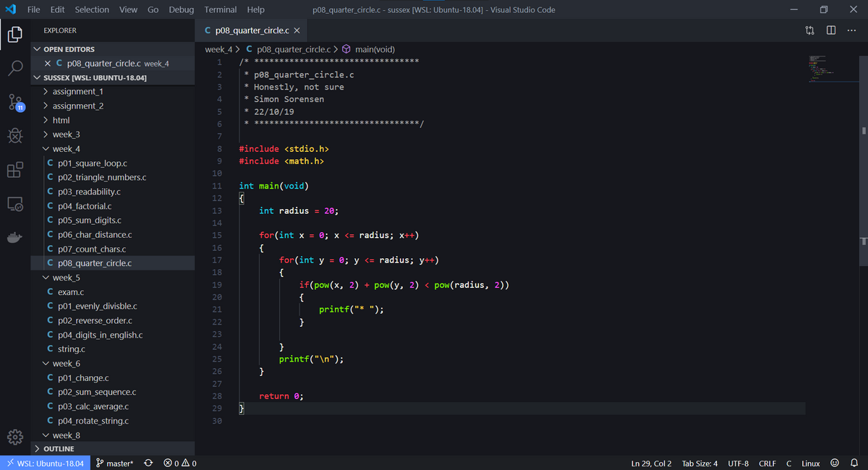868x470 pixels.
Task: Open more editor actions menu
Action: tap(851, 29)
